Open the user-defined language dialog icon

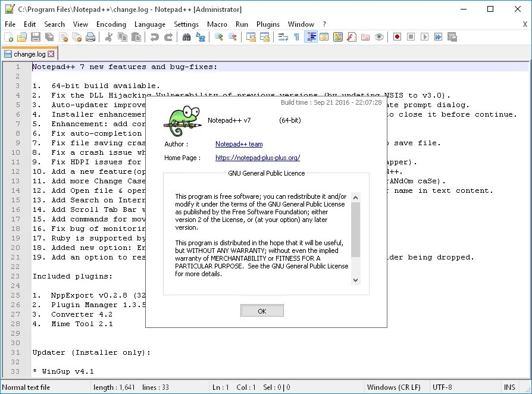324,37
